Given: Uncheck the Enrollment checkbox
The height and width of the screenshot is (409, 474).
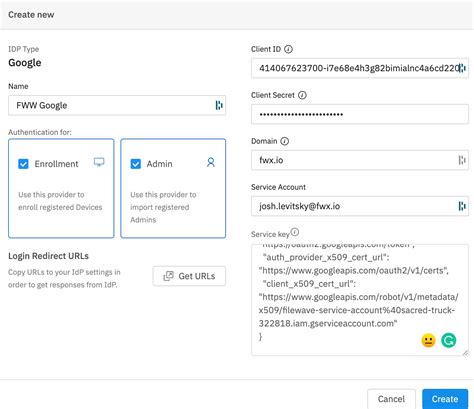Looking at the screenshot, I should point(23,164).
